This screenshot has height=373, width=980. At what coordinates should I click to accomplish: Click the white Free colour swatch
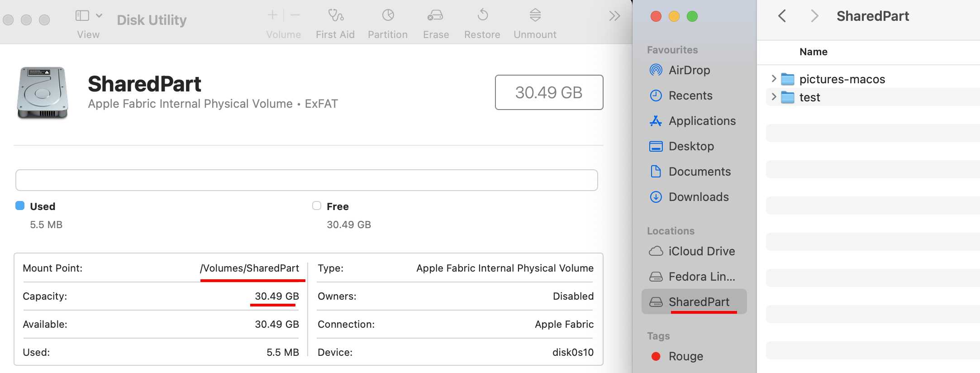[x=317, y=206]
